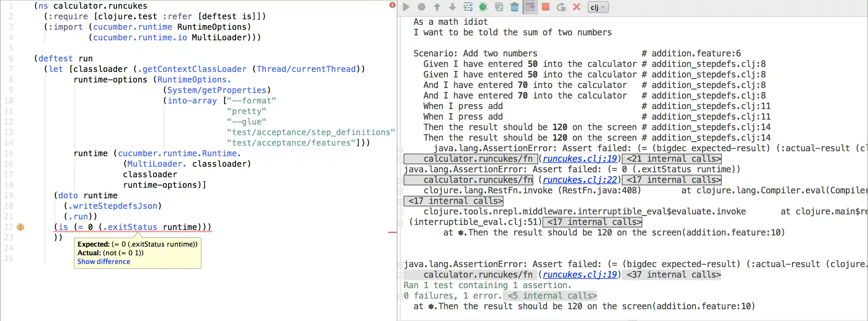
Task: Expand the <21 internal calls> folded frames
Action: click(x=671, y=159)
